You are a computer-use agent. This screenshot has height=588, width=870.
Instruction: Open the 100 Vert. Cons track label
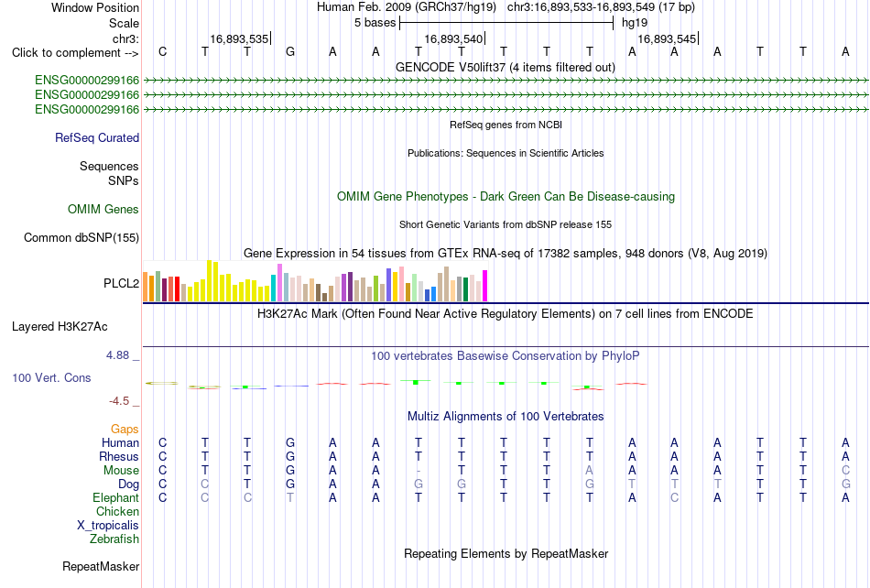pyautogui.click(x=51, y=377)
